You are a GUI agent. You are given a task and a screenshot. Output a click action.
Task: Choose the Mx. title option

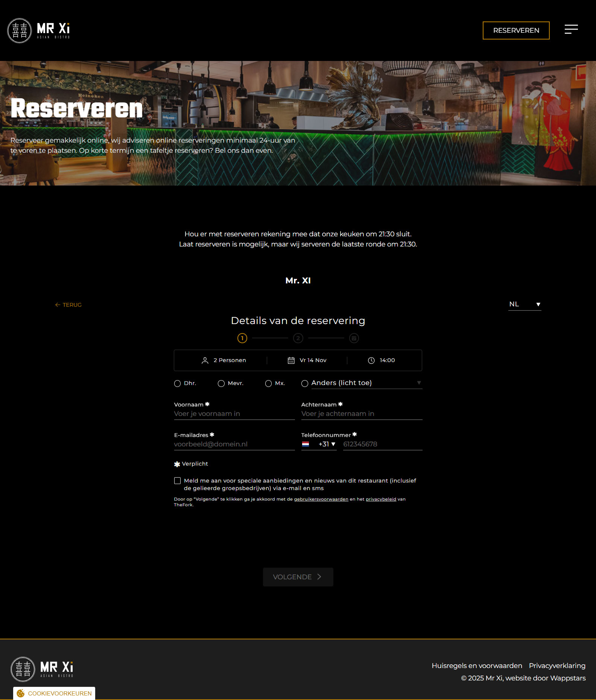pyautogui.click(x=268, y=383)
